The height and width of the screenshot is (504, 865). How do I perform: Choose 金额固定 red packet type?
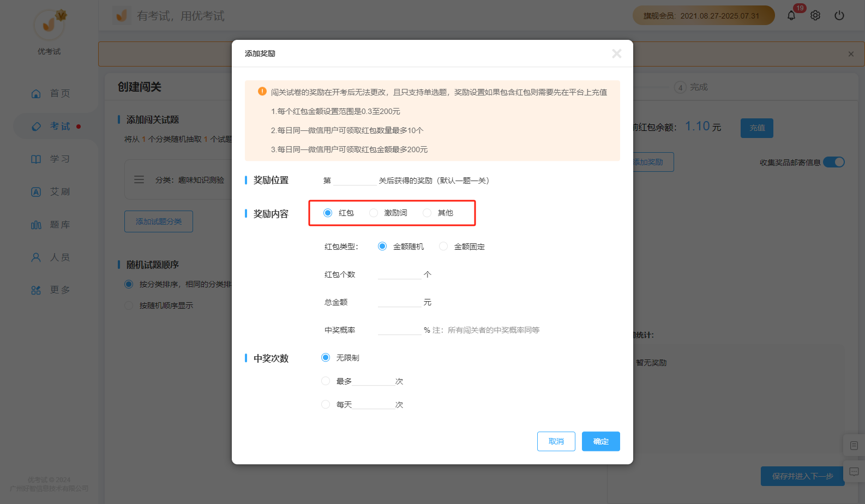pyautogui.click(x=443, y=247)
